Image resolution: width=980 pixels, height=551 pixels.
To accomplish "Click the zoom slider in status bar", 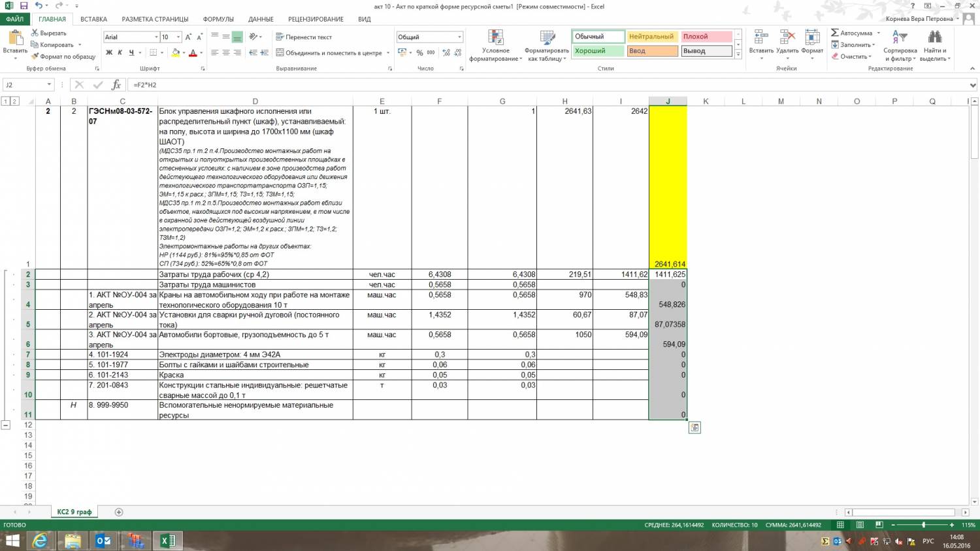I will point(923,525).
